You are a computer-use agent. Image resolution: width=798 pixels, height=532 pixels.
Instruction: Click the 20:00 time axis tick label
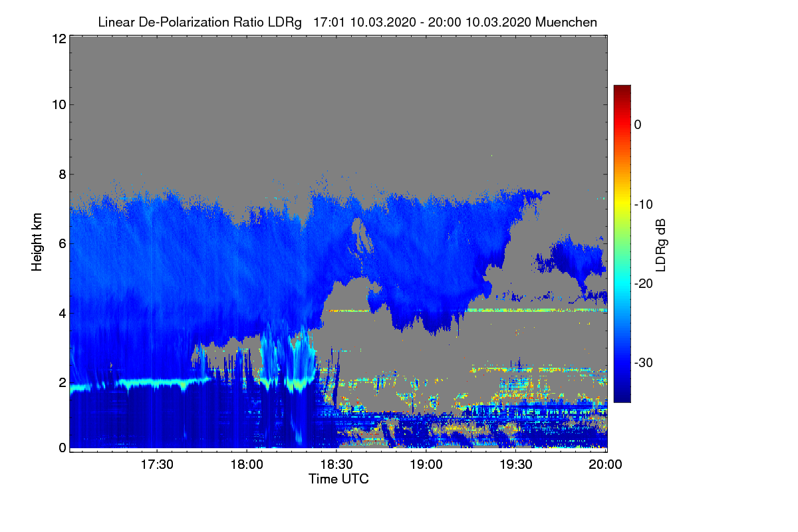[x=606, y=465]
